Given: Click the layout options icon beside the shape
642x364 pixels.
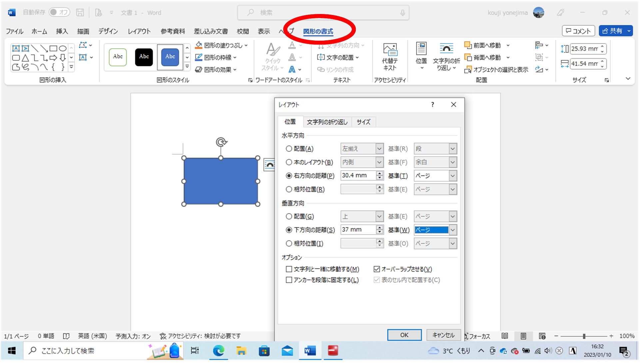Looking at the screenshot, I should click(x=269, y=165).
